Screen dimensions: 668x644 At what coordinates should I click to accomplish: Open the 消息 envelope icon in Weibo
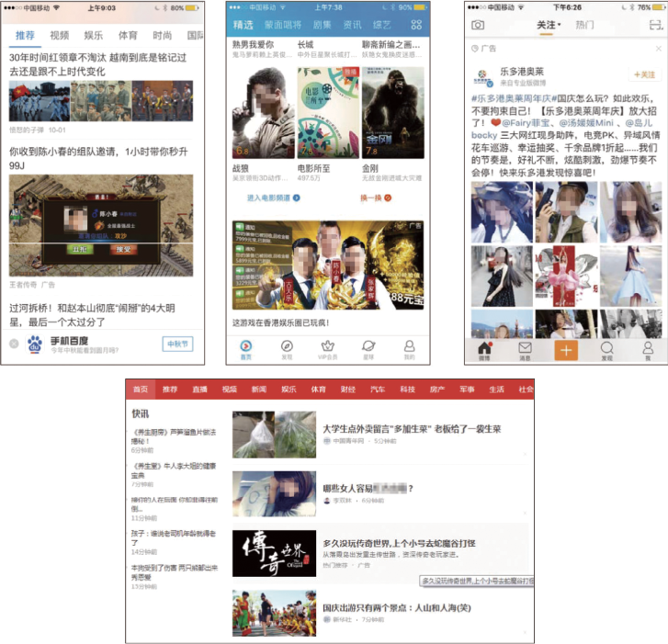(525, 351)
